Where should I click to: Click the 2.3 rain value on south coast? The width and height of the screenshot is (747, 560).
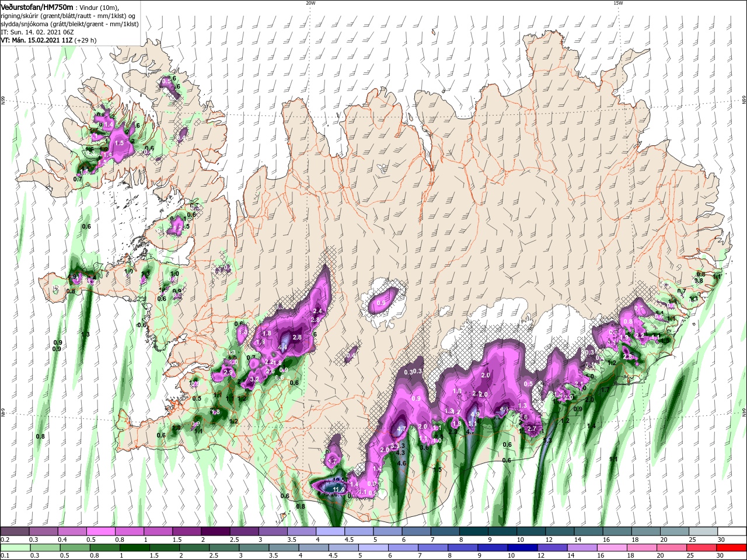[453, 432]
